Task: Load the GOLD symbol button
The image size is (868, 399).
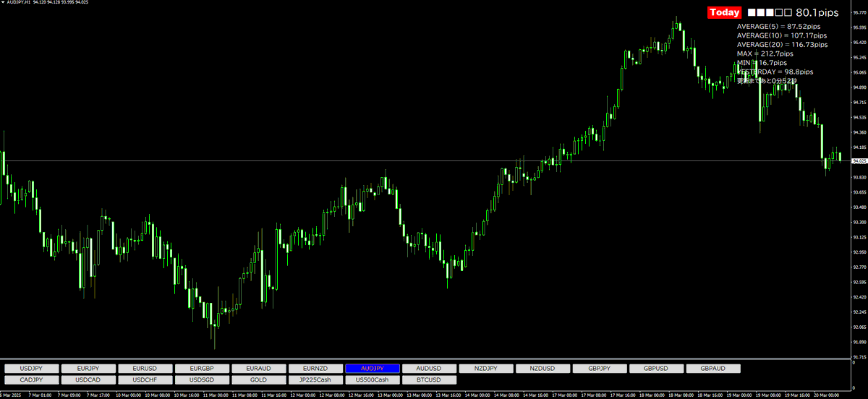Action: [x=258, y=379]
